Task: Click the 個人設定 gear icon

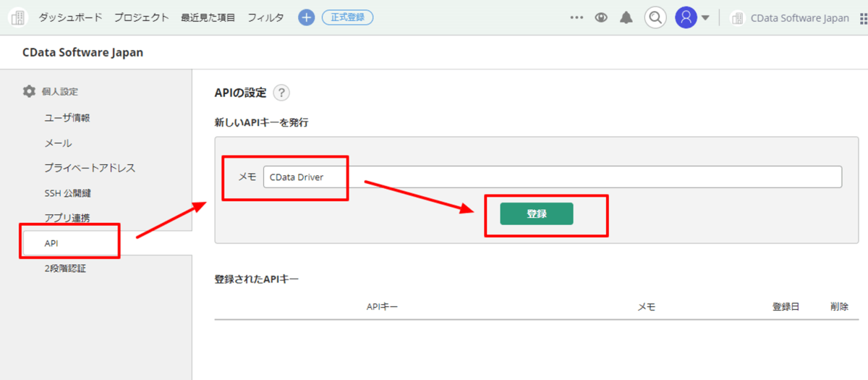Action: (x=29, y=91)
